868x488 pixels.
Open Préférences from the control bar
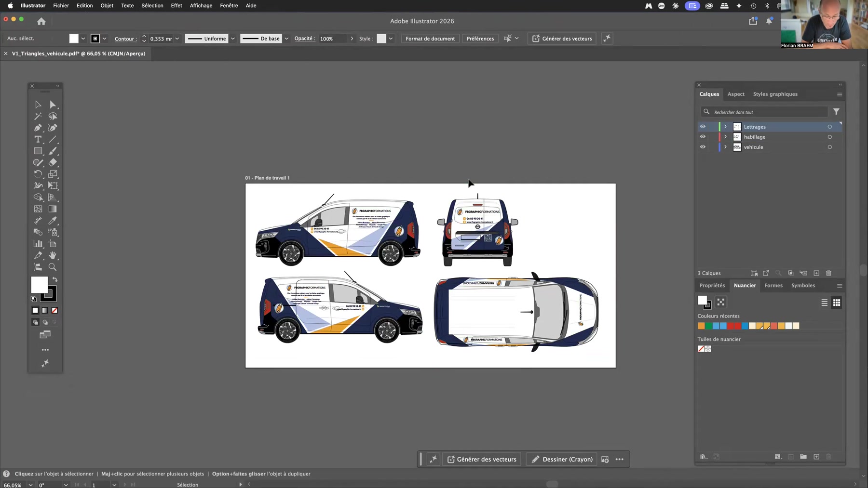tap(480, 39)
